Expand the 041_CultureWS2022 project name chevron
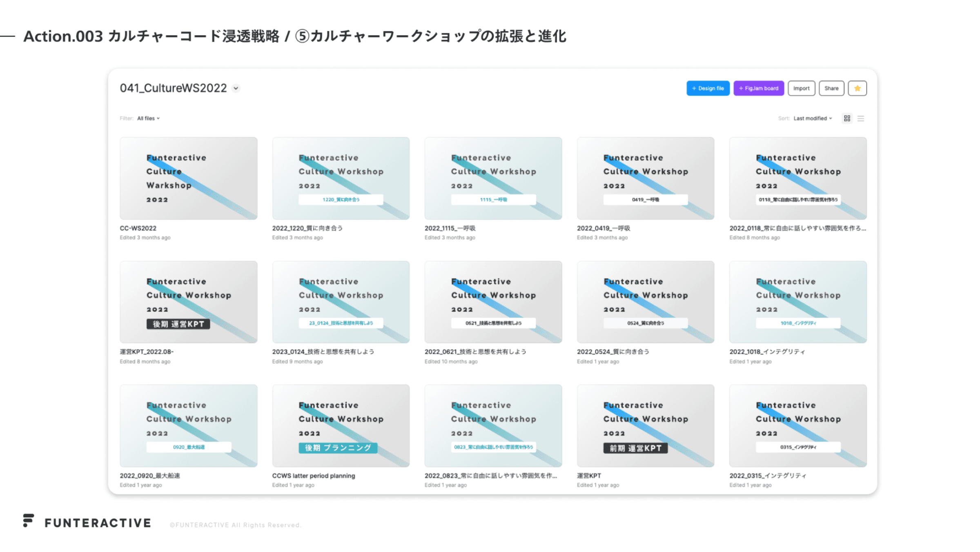 click(236, 88)
